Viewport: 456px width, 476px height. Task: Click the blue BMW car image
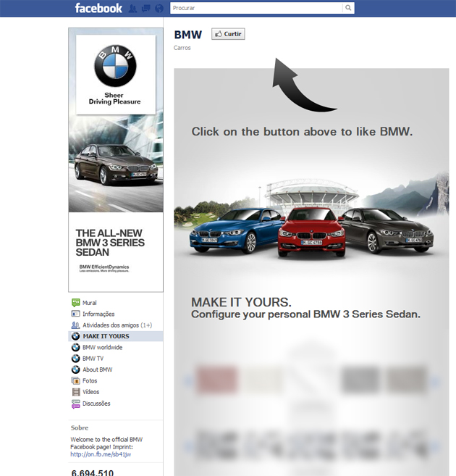(x=235, y=230)
